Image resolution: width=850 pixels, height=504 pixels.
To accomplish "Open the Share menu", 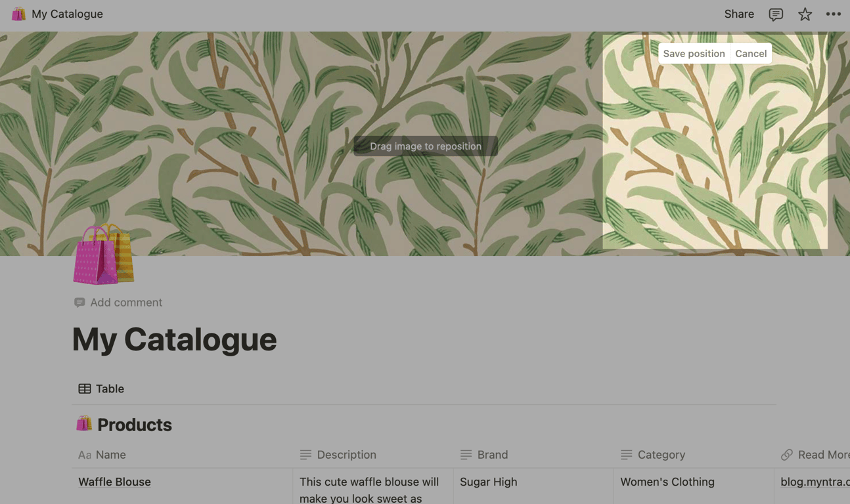I will pos(739,14).
